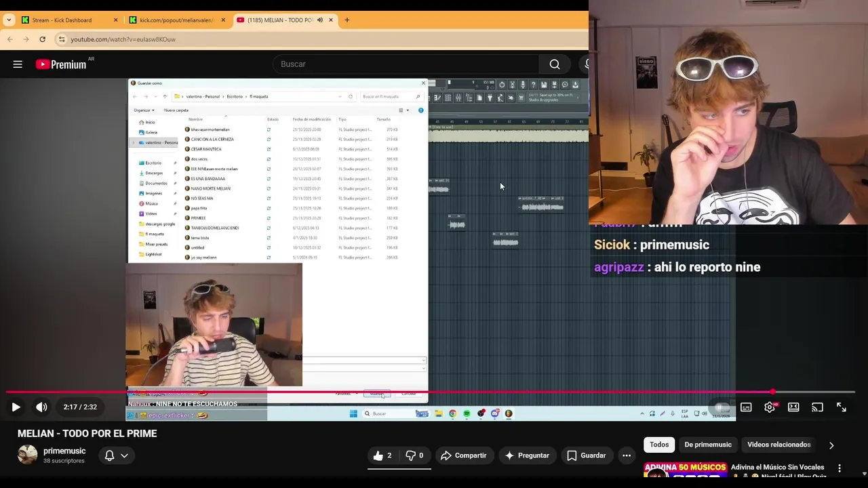
Task: Toggle subtitles with the captions icon
Action: click(x=746, y=407)
